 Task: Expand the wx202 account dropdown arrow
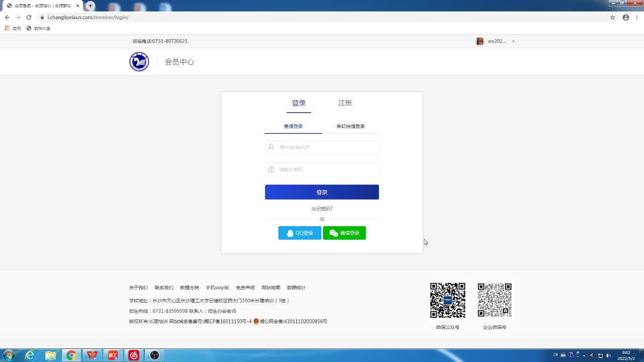pyautogui.click(x=513, y=41)
